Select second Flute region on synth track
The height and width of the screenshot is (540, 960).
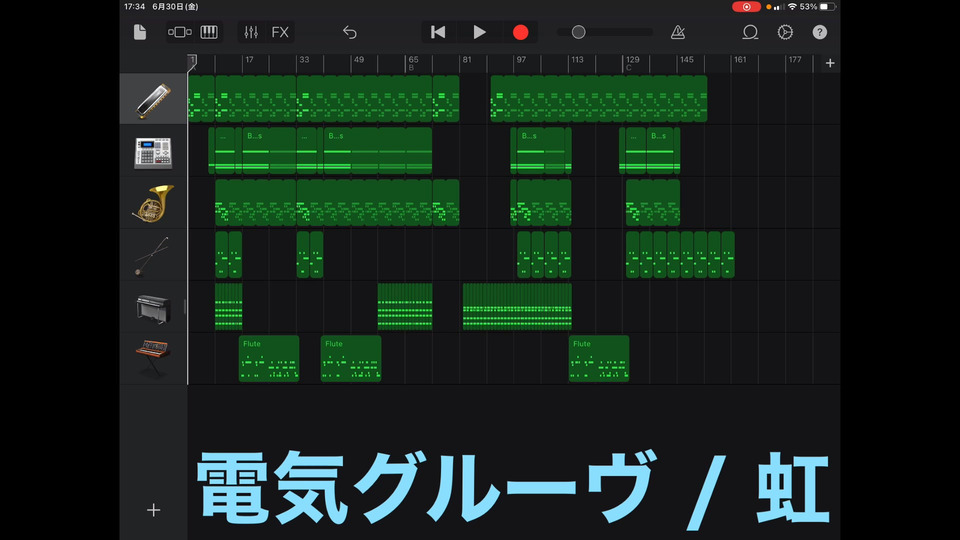click(351, 359)
